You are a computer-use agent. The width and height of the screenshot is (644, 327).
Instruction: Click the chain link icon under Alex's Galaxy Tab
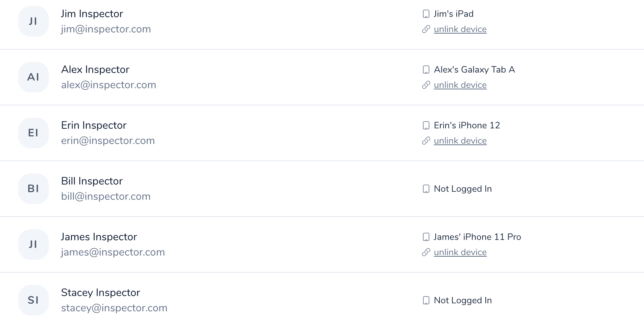[x=426, y=85]
